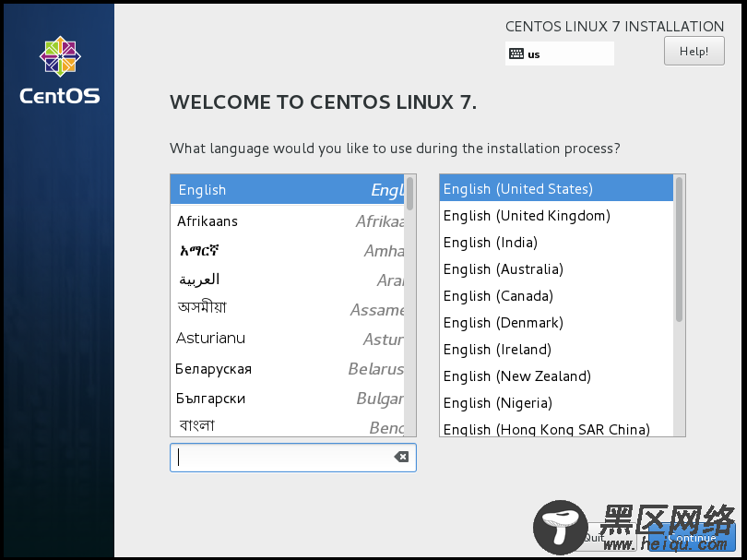Select Български in the language list
Screen dimensions: 747x560
pos(287,399)
